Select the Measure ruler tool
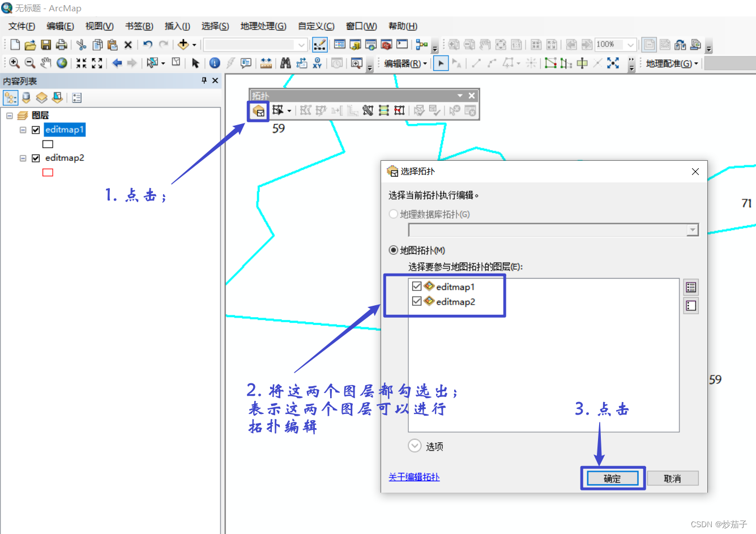 click(266, 63)
